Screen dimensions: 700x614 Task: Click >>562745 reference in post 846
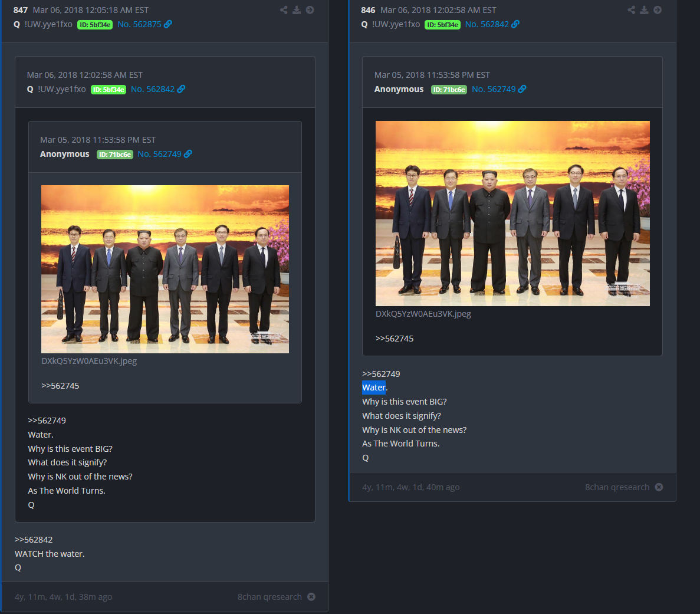tap(394, 339)
